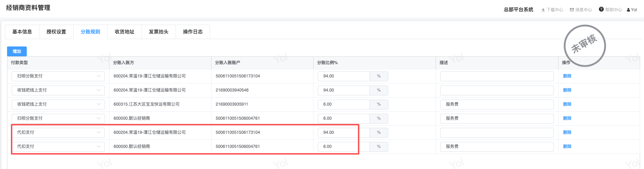The height and width of the screenshot is (169, 644).
Task: Switch to the 基本信息 tab
Action: click(x=22, y=32)
